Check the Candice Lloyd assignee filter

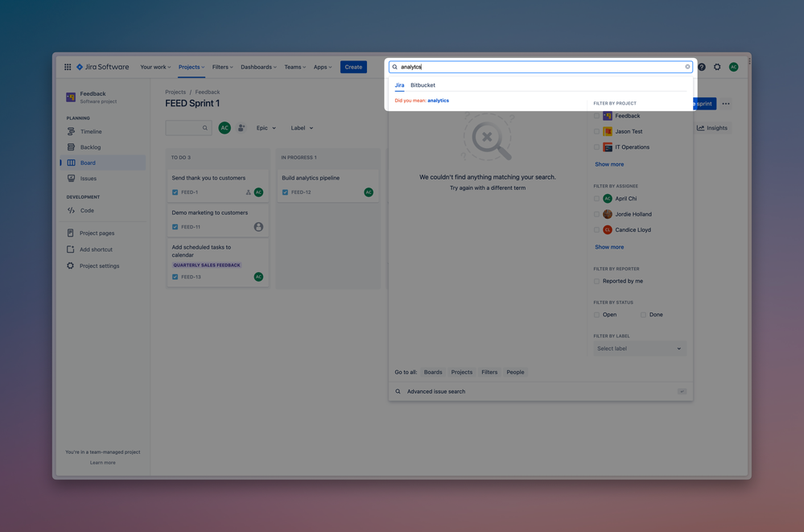[x=596, y=230]
